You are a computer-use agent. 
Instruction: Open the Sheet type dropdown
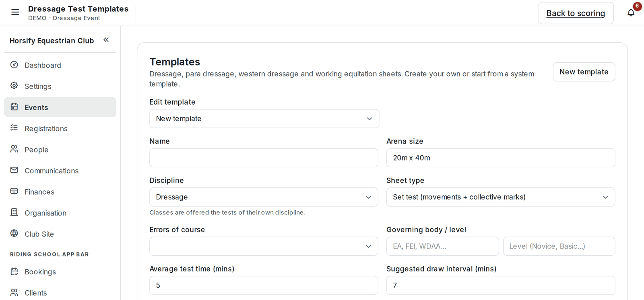(x=500, y=197)
